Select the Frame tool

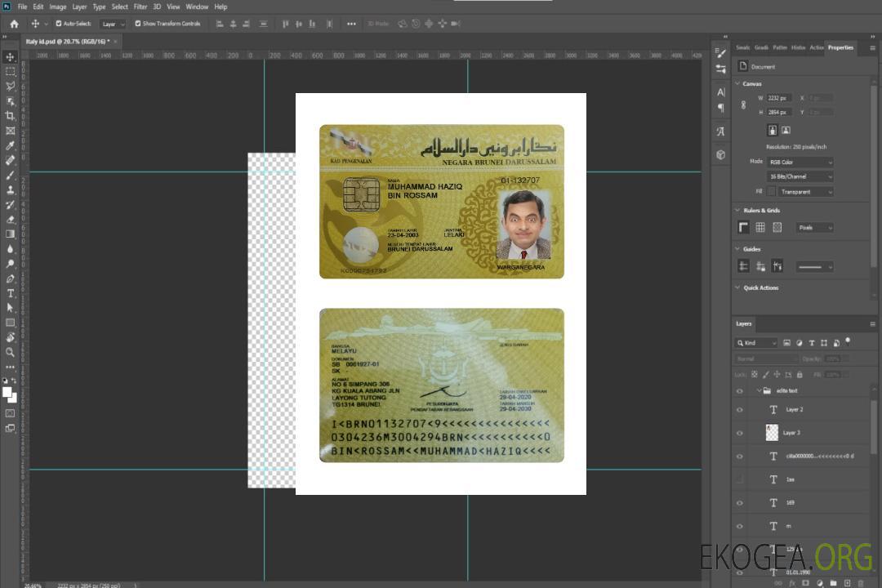click(10, 131)
